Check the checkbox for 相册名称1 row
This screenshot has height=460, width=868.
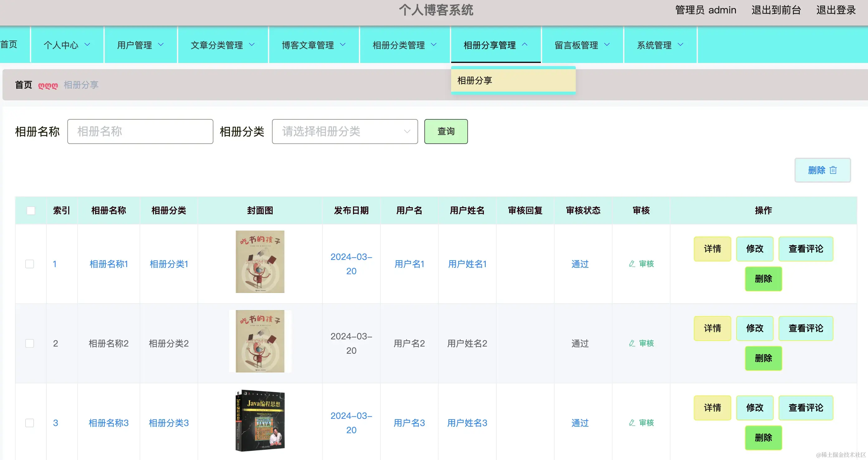pos(29,264)
